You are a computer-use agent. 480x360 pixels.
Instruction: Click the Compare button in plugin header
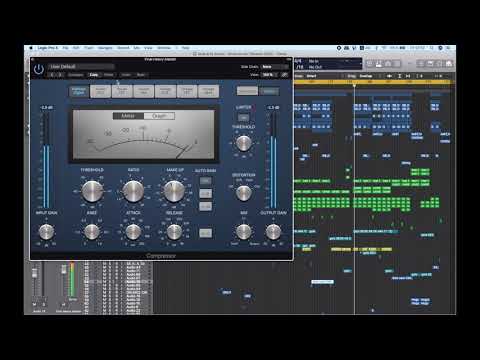pyautogui.click(x=76, y=75)
